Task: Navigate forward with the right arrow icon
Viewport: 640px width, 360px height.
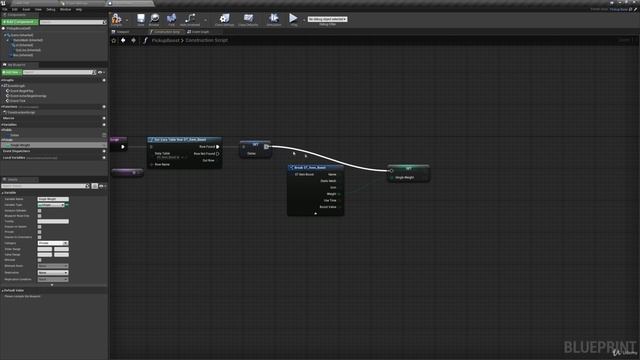Action: (133, 40)
